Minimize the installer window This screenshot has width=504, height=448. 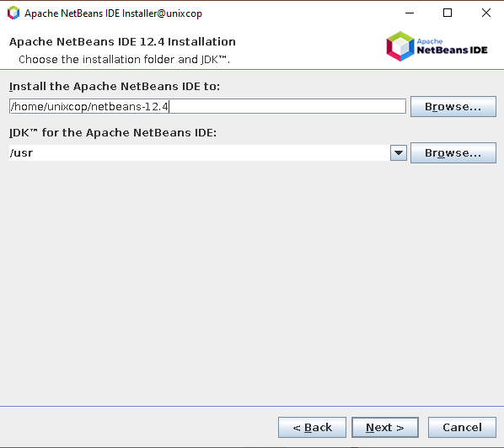pyautogui.click(x=410, y=13)
